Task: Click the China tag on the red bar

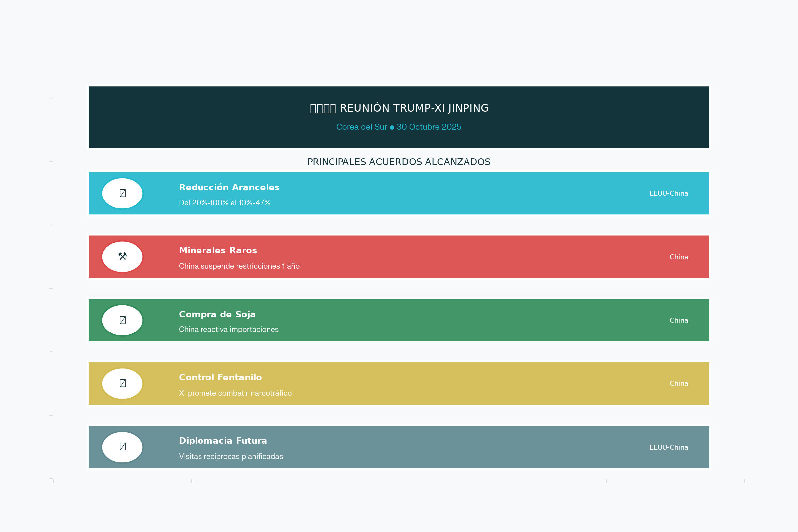Action: pyautogui.click(x=679, y=257)
